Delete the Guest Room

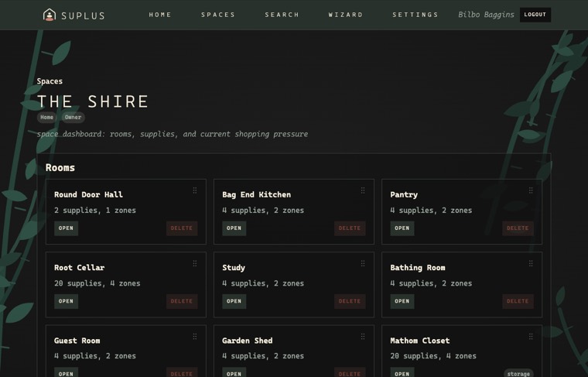pos(182,372)
